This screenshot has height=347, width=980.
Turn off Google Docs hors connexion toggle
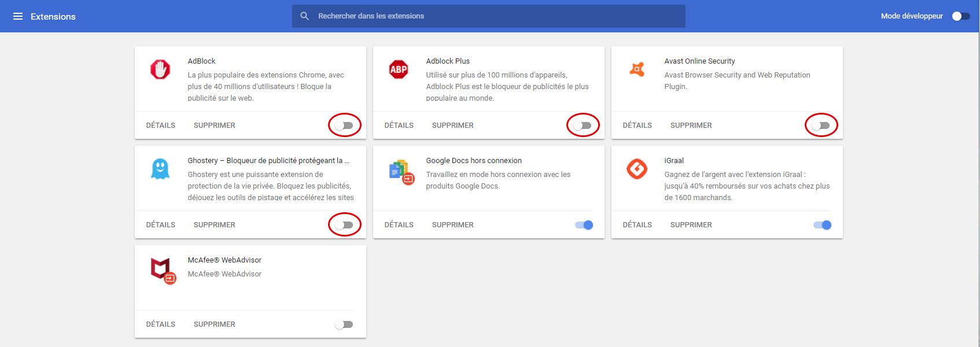584,225
